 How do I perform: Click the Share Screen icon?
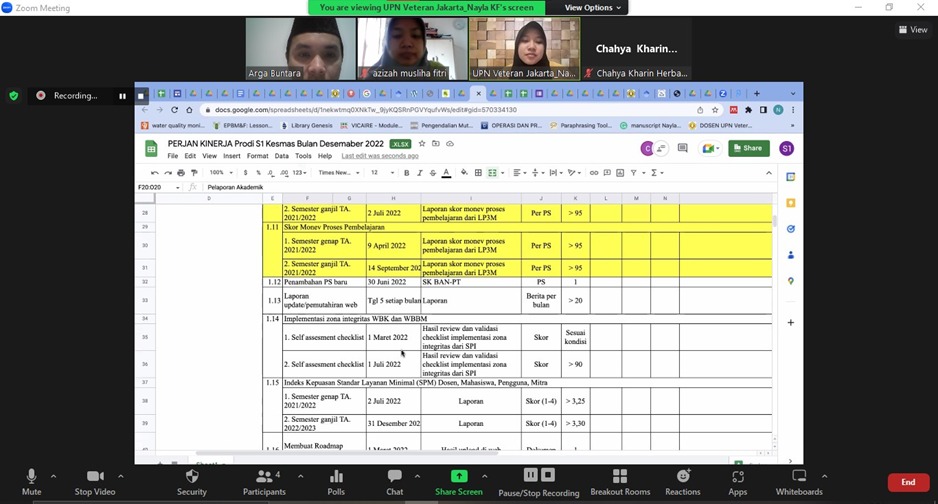459,477
